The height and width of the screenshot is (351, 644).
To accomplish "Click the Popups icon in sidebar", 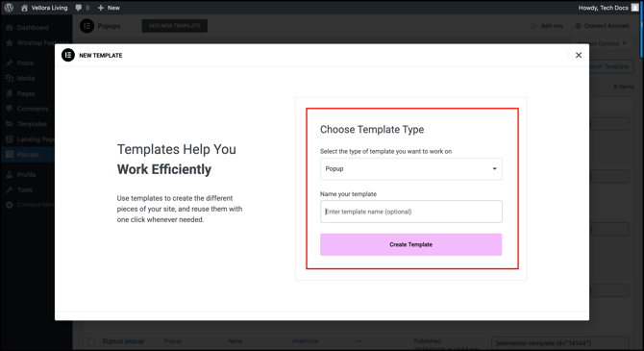I will click(9, 154).
